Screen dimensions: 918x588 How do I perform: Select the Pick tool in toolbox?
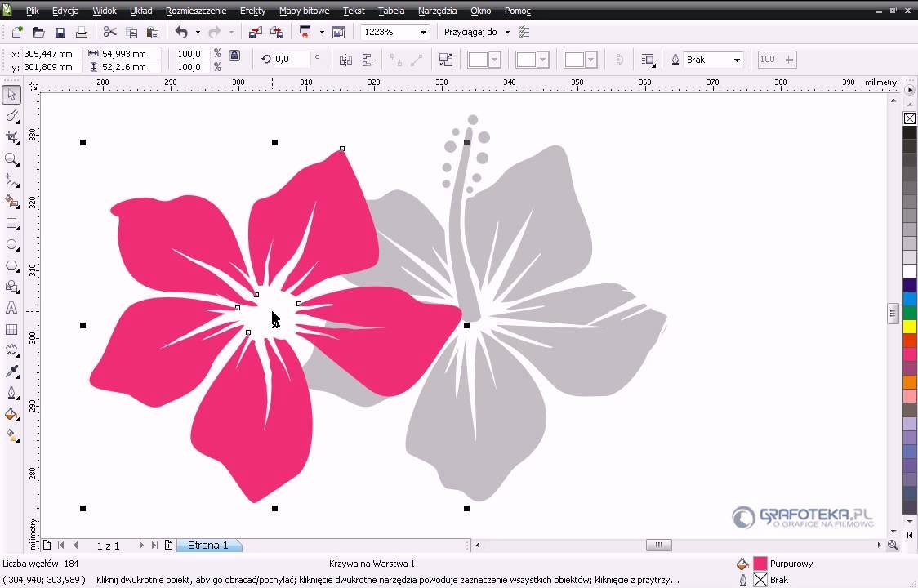[x=11, y=96]
